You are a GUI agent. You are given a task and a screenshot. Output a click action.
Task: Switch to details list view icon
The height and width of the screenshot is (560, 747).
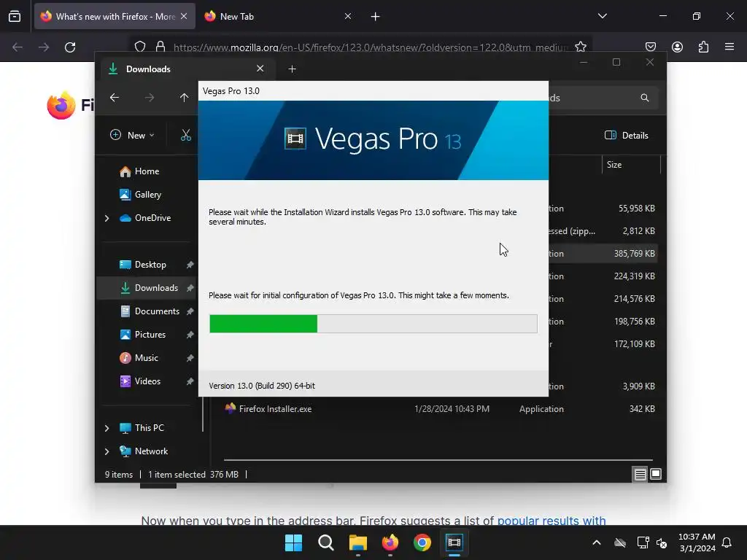[640, 474]
